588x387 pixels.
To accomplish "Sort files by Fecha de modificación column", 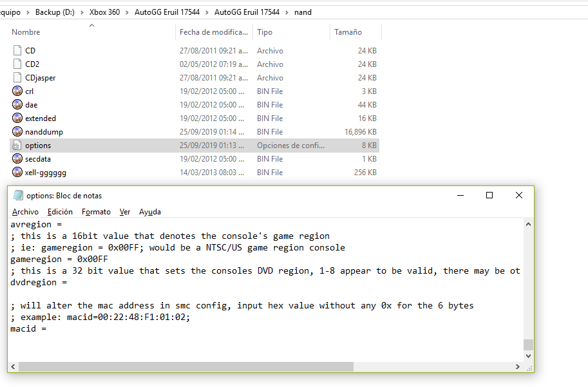I will pyautogui.click(x=214, y=32).
